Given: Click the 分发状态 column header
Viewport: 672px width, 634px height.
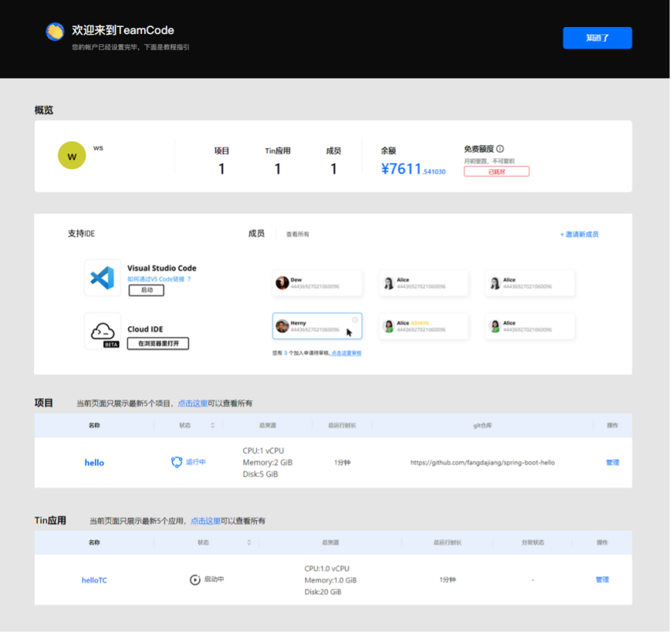Looking at the screenshot, I should (x=534, y=543).
